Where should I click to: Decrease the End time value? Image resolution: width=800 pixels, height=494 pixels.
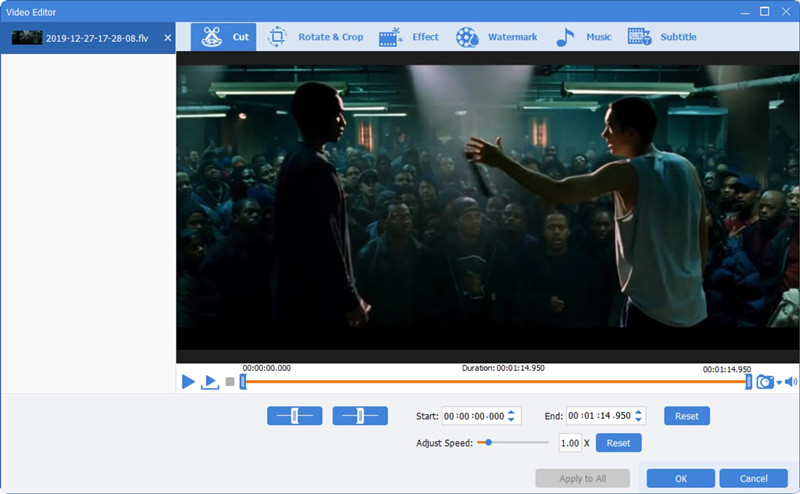point(638,419)
